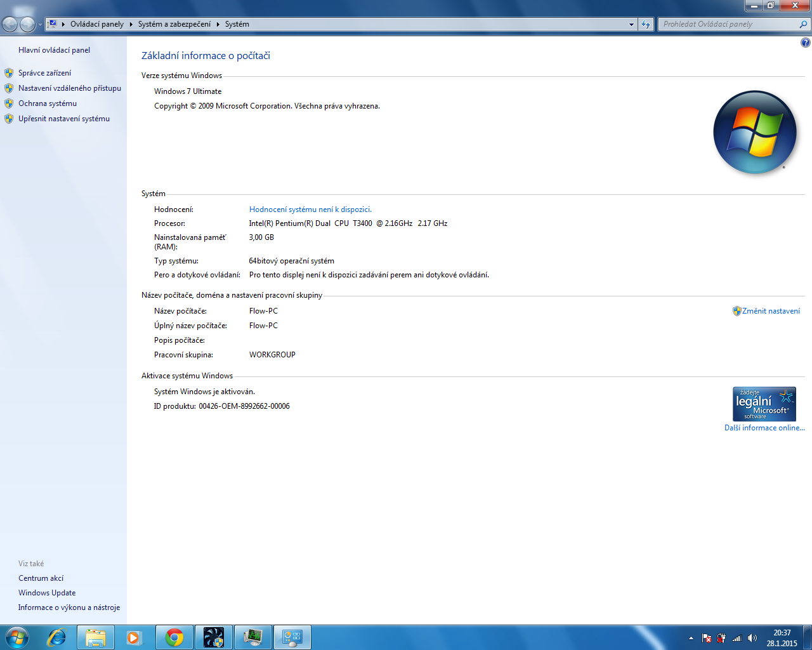Click the 'Prohledat Ovládací panely' search field
Screen dimensions: 812x650
tap(730, 24)
